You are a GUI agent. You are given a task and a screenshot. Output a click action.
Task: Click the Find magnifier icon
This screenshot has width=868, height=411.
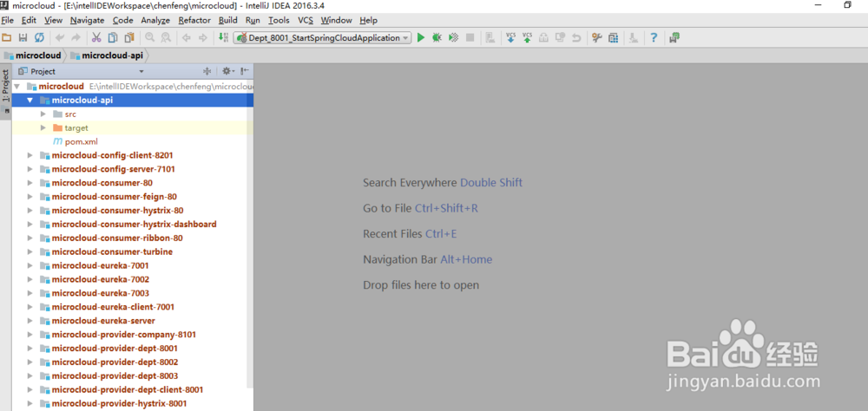tap(149, 37)
